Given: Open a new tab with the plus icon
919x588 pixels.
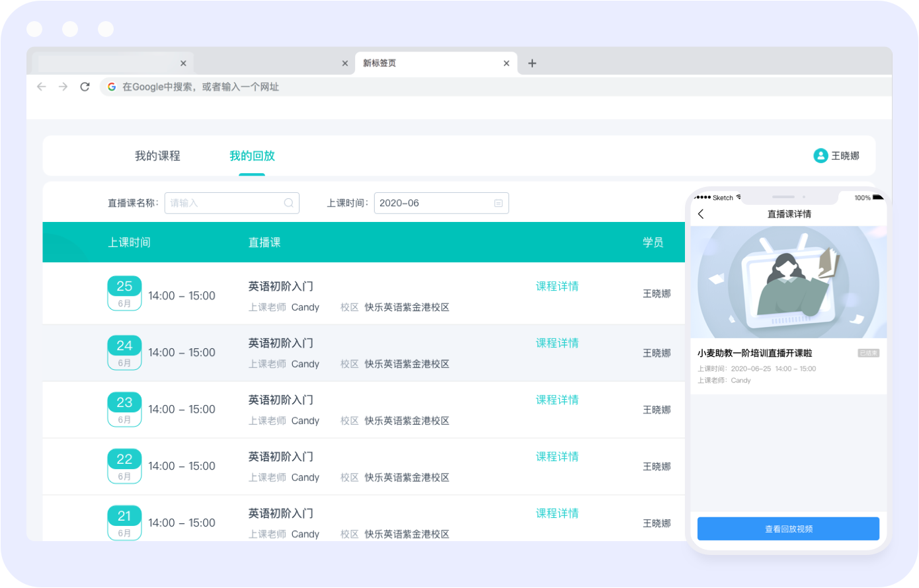Looking at the screenshot, I should pyautogui.click(x=532, y=63).
